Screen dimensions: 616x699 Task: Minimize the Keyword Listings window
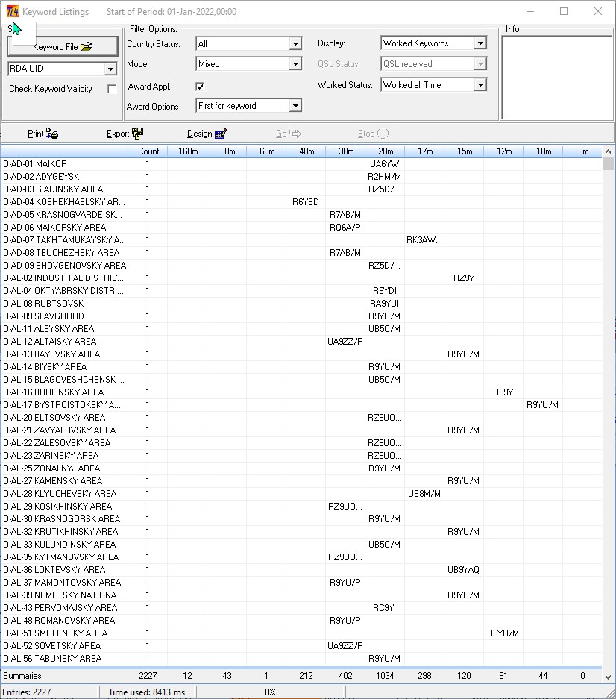click(530, 12)
